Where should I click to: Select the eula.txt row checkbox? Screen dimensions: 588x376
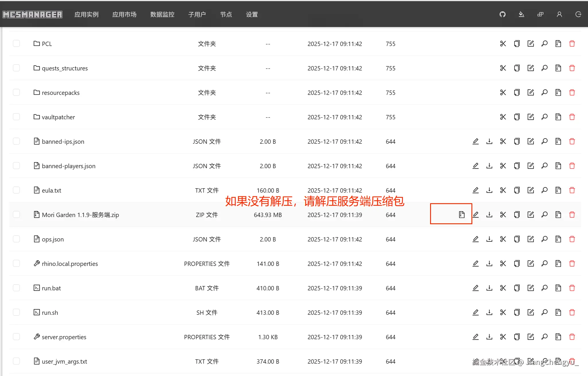[x=16, y=190]
